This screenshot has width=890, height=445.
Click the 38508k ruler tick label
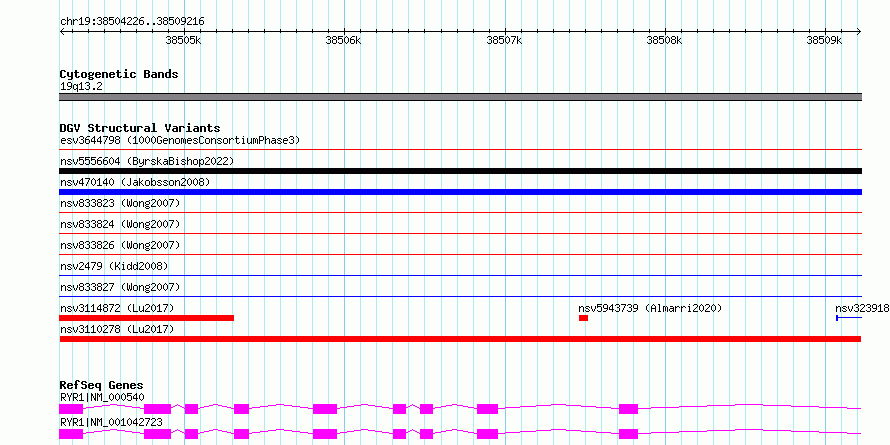(x=664, y=40)
